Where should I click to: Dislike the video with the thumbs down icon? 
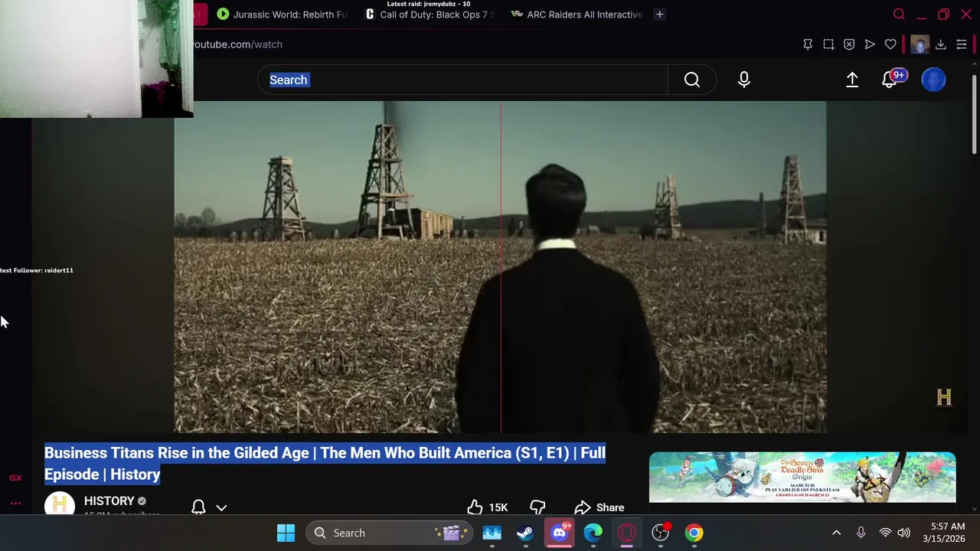pos(537,507)
